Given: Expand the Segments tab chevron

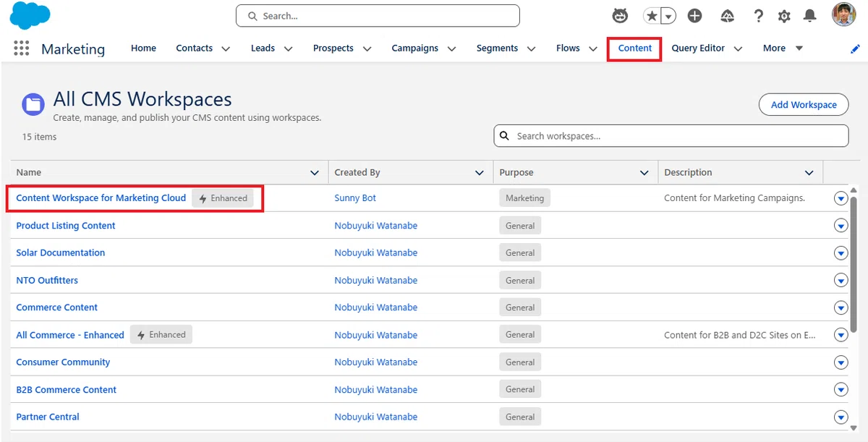Looking at the screenshot, I should (531, 49).
